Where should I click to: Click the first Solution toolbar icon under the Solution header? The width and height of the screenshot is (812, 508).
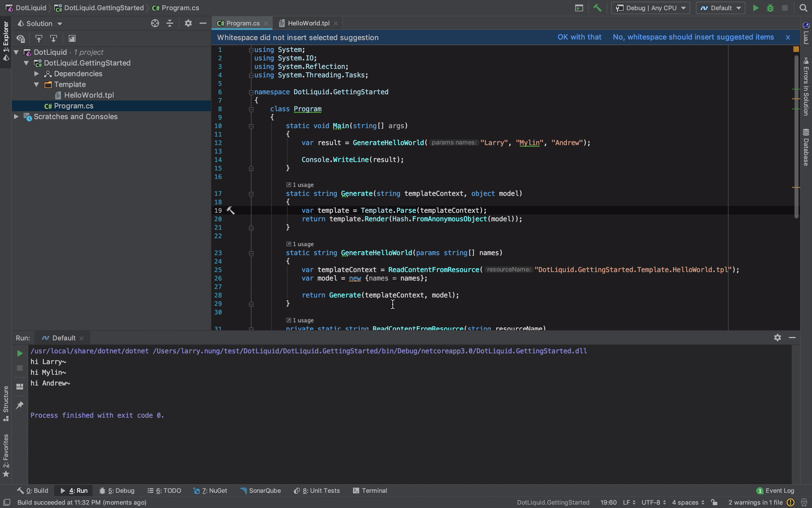click(x=21, y=39)
